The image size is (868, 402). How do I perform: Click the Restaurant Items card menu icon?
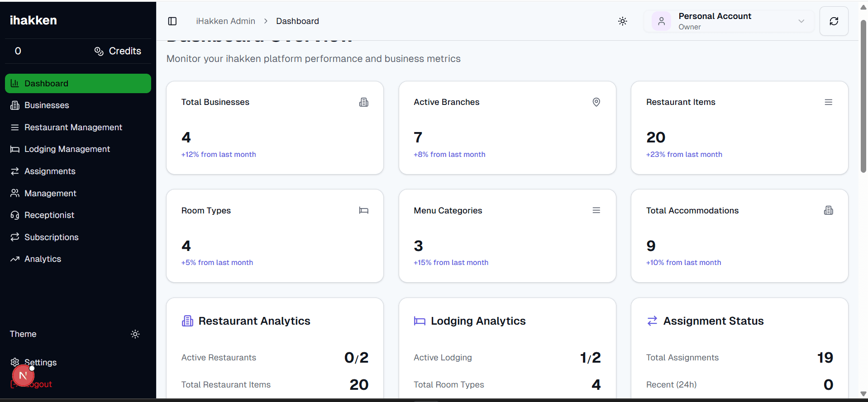click(x=829, y=102)
